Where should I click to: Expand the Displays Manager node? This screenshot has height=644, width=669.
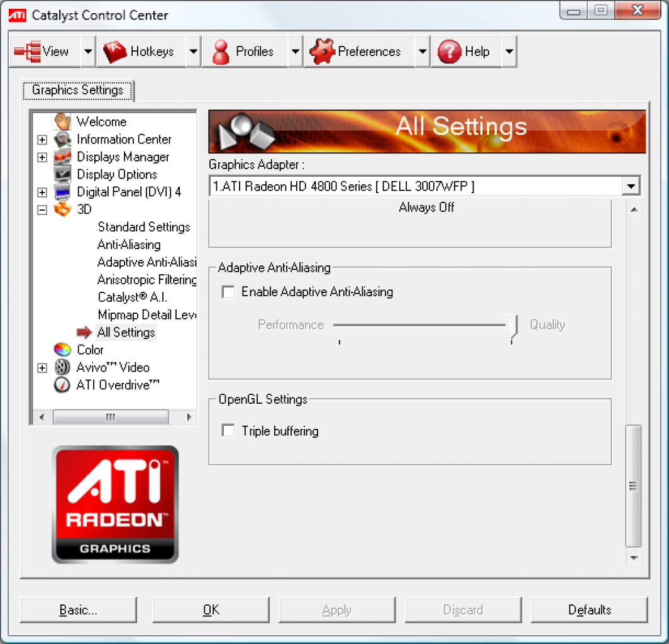41,157
